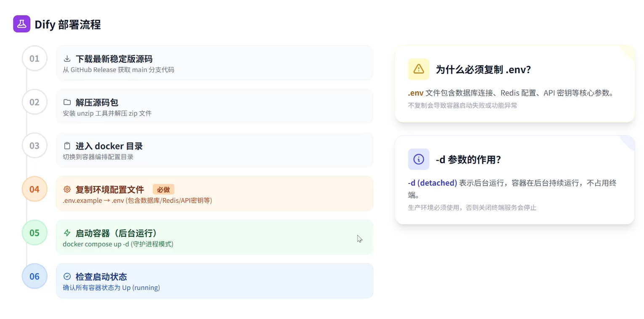Click the 必做 badge on step 04
Viewport: 644px width, 319px height.
[163, 189]
